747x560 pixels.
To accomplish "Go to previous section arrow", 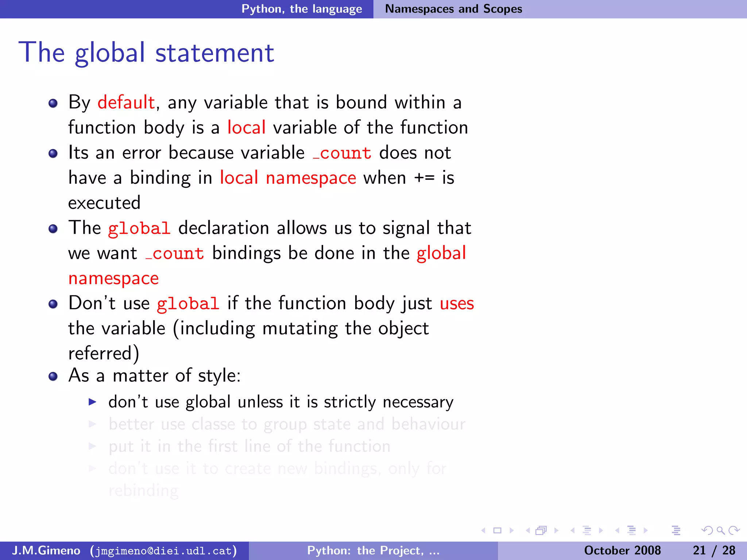I will [617, 530].
